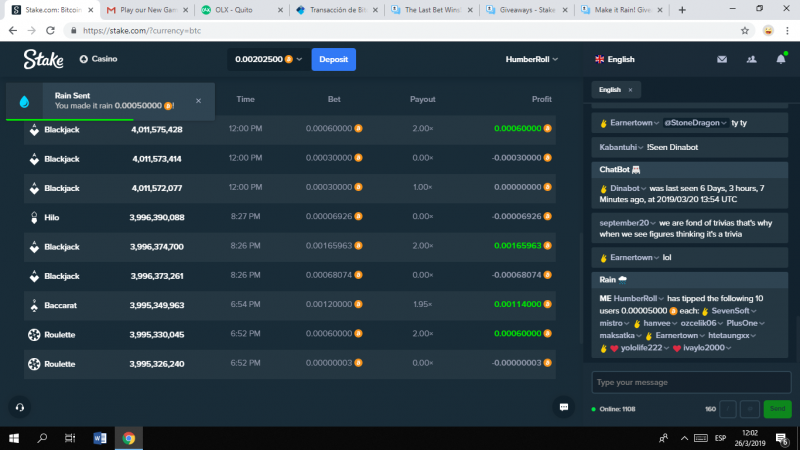Image resolution: width=800 pixels, height=450 pixels.
Task: Click the live support headset icon
Action: click(20, 407)
